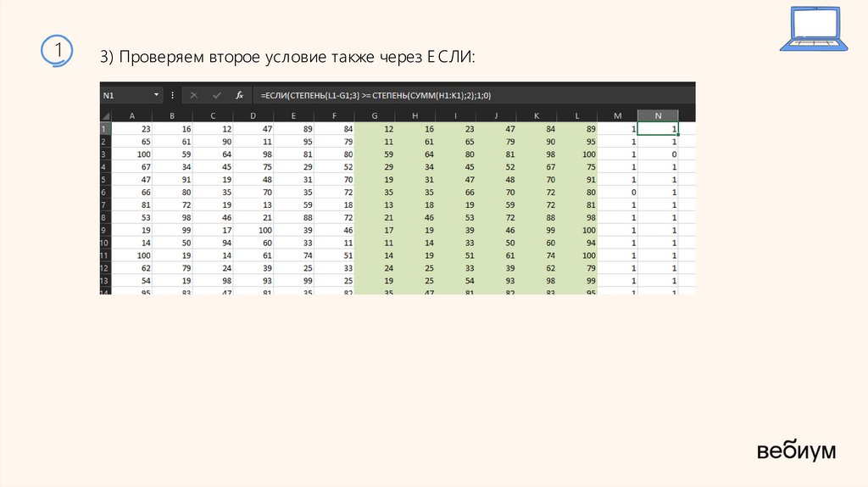Screen dimensions: 868x487
Task: Select column G header
Action: pos(374,115)
